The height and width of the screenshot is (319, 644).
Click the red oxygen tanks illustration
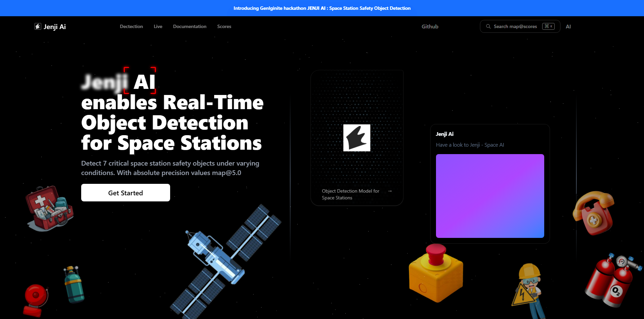pos(612,281)
